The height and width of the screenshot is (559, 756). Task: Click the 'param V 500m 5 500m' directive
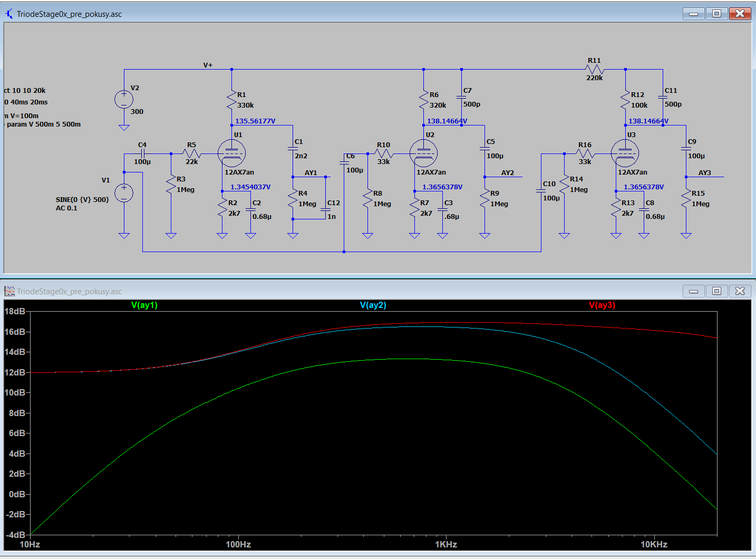pyautogui.click(x=44, y=124)
